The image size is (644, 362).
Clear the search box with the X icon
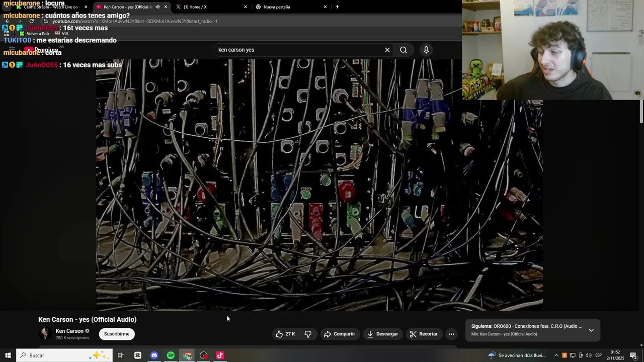pyautogui.click(x=387, y=50)
